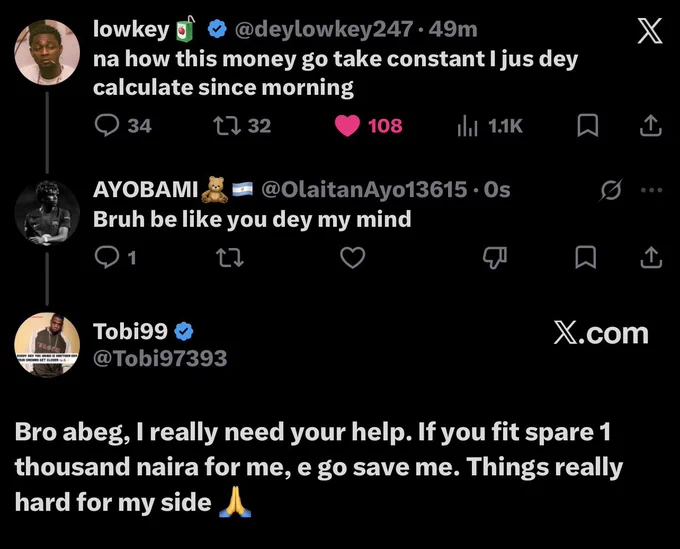Image resolution: width=680 pixels, height=549 pixels.
Task: Open Grok icon on AYOBAMI's reply
Action: pyautogui.click(x=611, y=190)
